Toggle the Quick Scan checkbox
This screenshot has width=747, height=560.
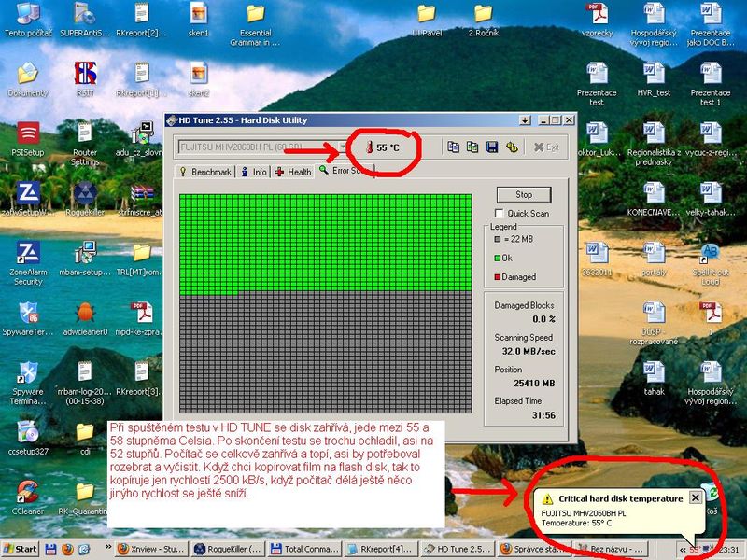click(x=500, y=213)
